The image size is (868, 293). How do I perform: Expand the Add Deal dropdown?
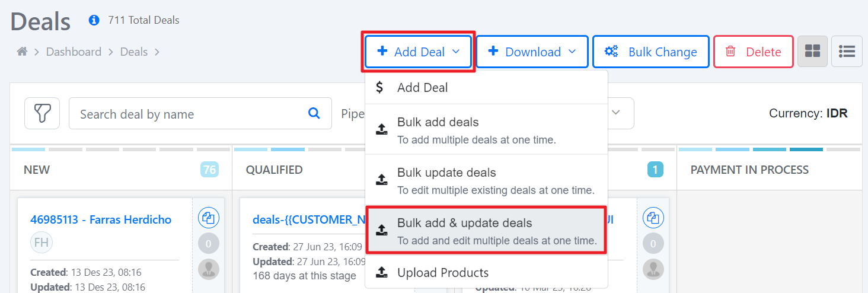pos(419,52)
